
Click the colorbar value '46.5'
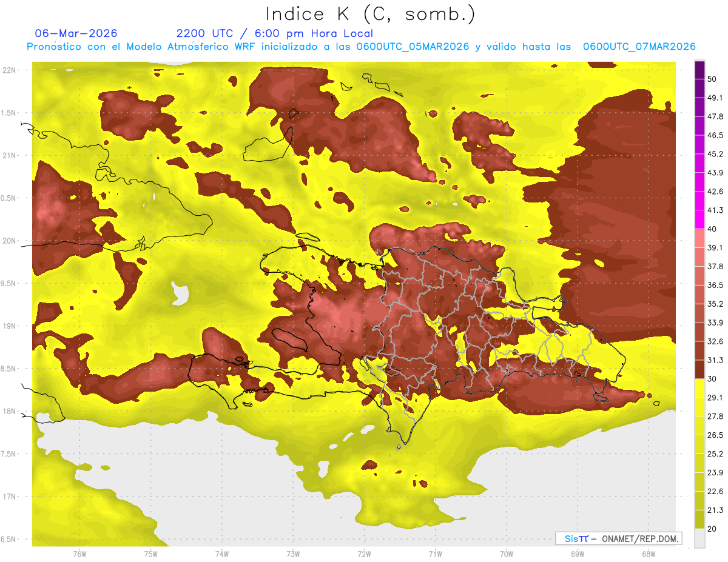pyautogui.click(x=715, y=135)
